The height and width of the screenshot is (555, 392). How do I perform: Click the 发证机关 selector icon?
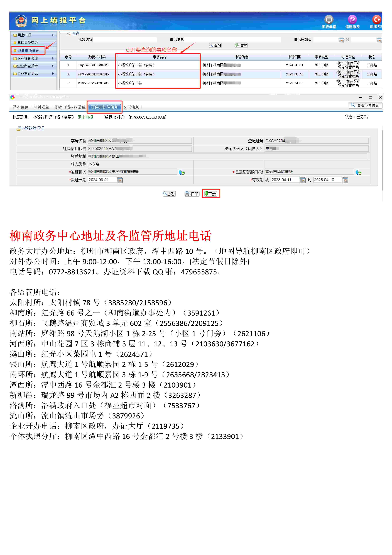(182, 172)
